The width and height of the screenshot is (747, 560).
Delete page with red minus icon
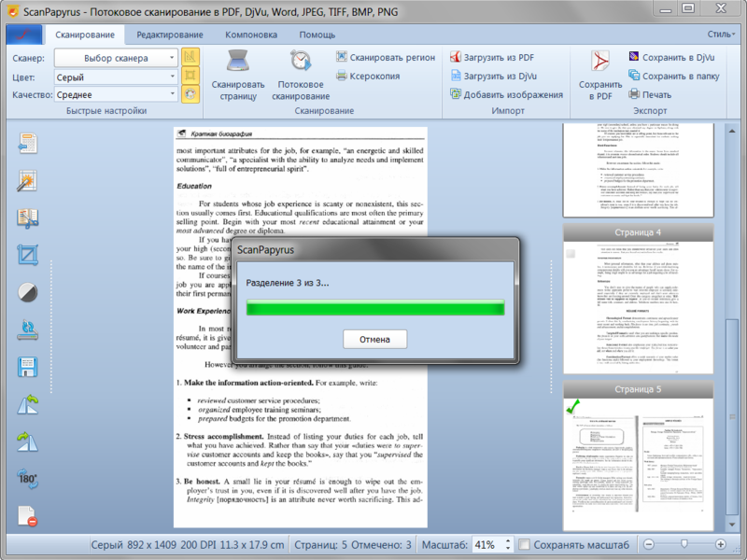[x=28, y=516]
